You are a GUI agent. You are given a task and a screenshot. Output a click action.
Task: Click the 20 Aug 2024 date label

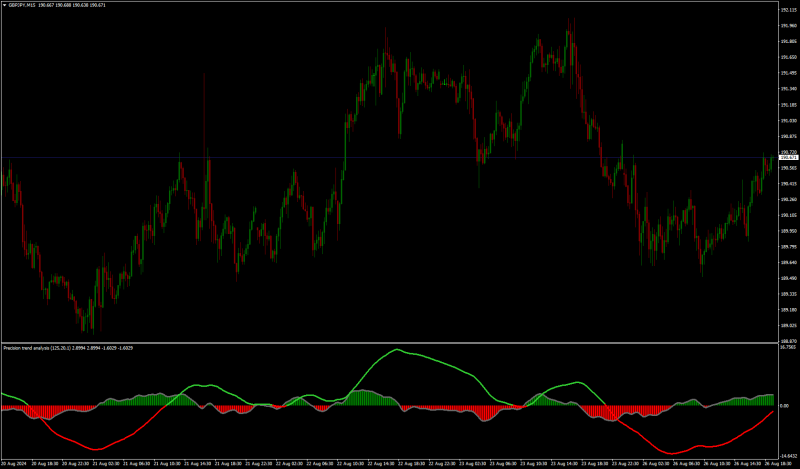point(12,464)
